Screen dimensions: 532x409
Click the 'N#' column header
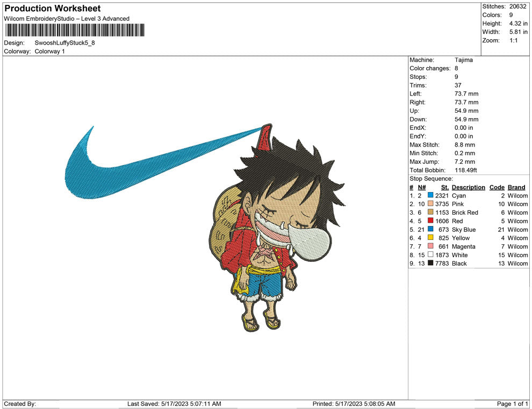[x=422, y=187]
